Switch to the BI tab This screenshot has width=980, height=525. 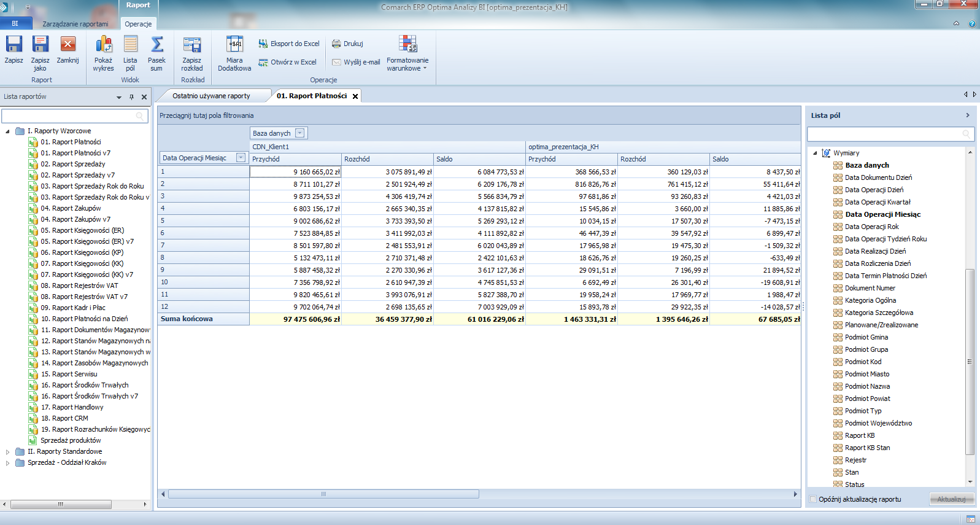15,24
